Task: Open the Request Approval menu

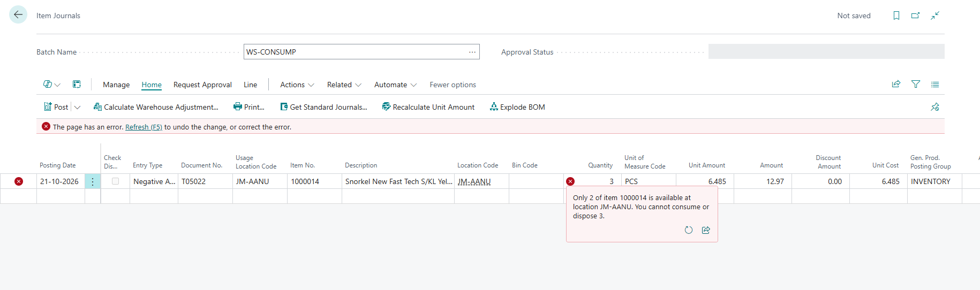Action: click(202, 85)
